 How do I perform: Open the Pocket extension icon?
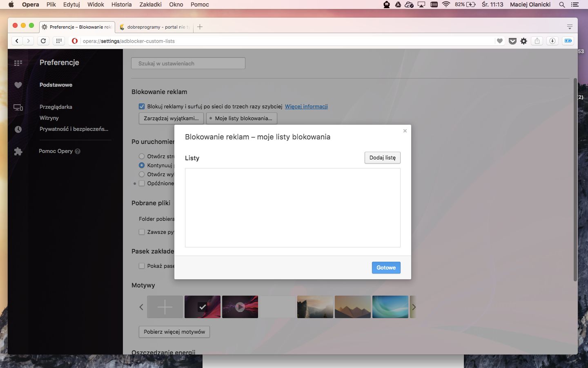pos(512,41)
